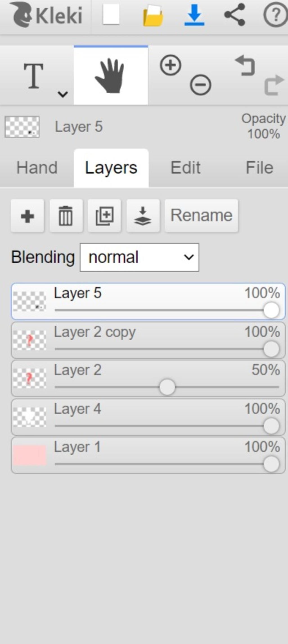This screenshot has width=288, height=644.
Task: Open the Blending mode dropdown
Action: 139,258
